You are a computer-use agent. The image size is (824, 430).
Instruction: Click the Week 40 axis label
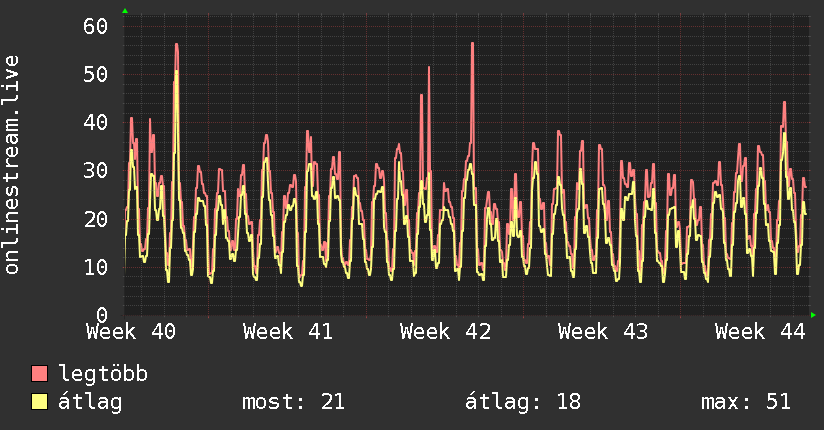(131, 332)
